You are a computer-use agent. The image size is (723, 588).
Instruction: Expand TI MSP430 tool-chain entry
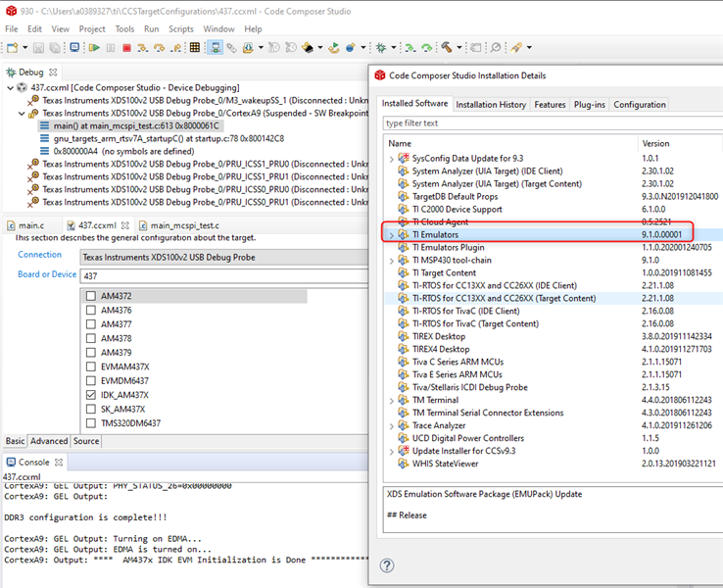(x=392, y=261)
